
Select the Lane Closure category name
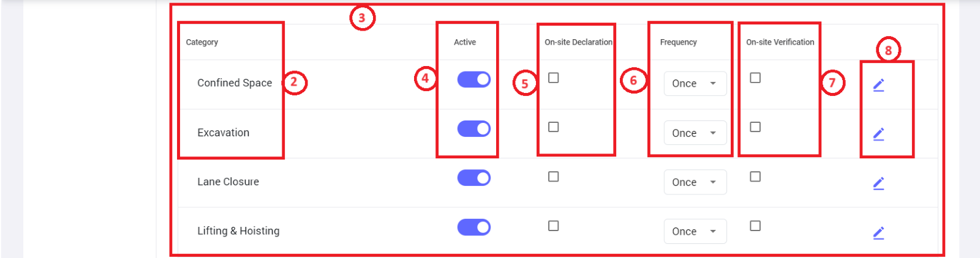(228, 182)
